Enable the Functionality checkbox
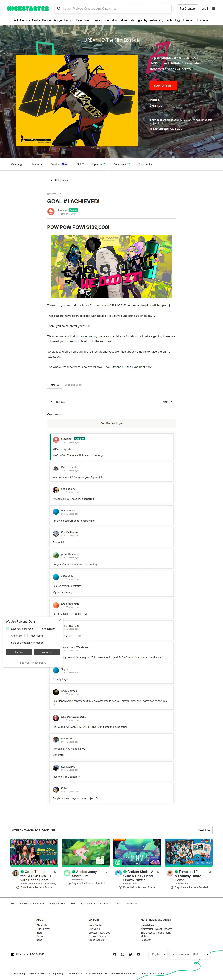This screenshot has width=223, height=980. pyautogui.click(x=37, y=628)
